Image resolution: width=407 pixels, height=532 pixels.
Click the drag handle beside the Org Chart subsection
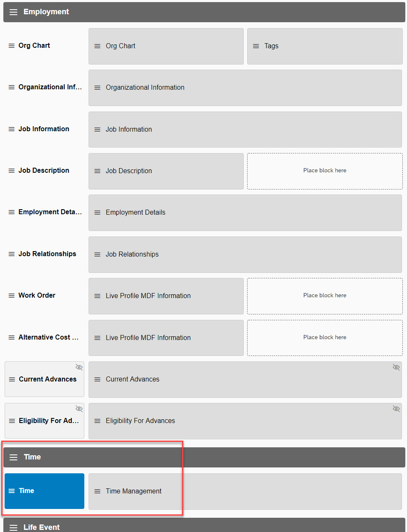(x=12, y=46)
